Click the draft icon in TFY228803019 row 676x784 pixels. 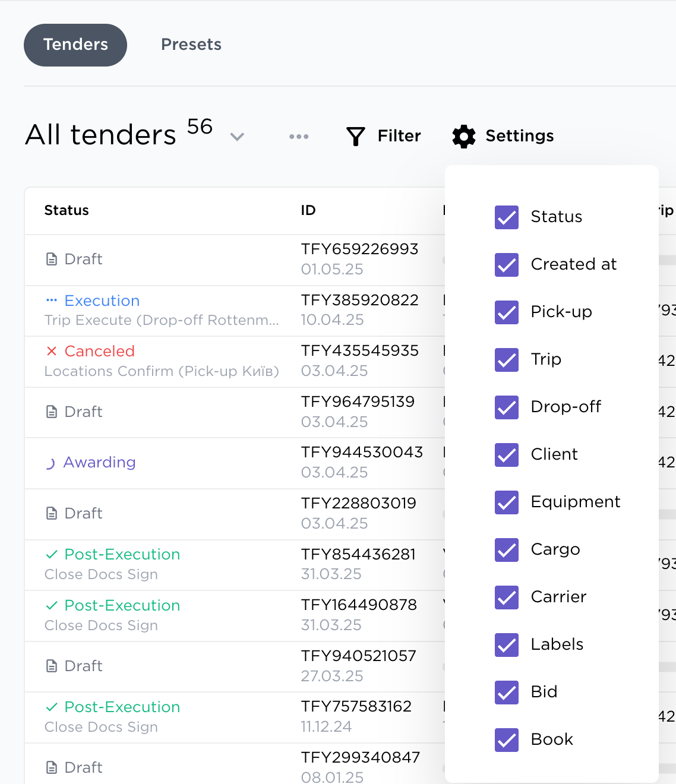click(52, 513)
